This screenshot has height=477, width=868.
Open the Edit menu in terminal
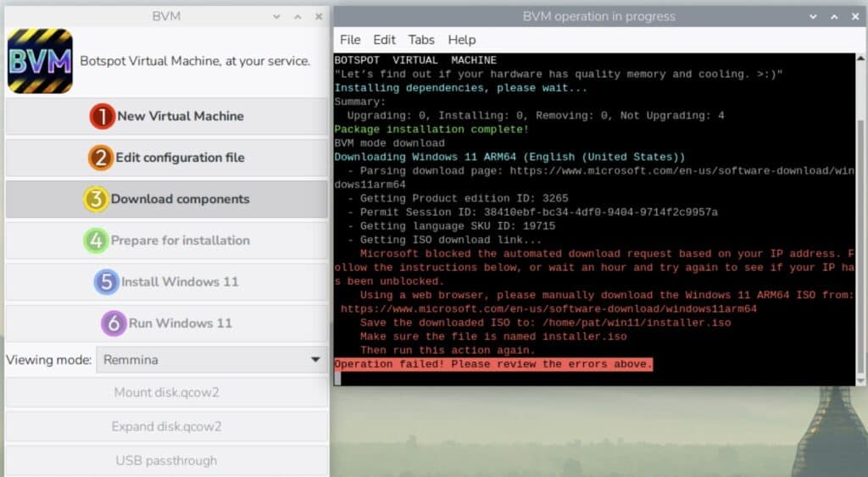(384, 40)
